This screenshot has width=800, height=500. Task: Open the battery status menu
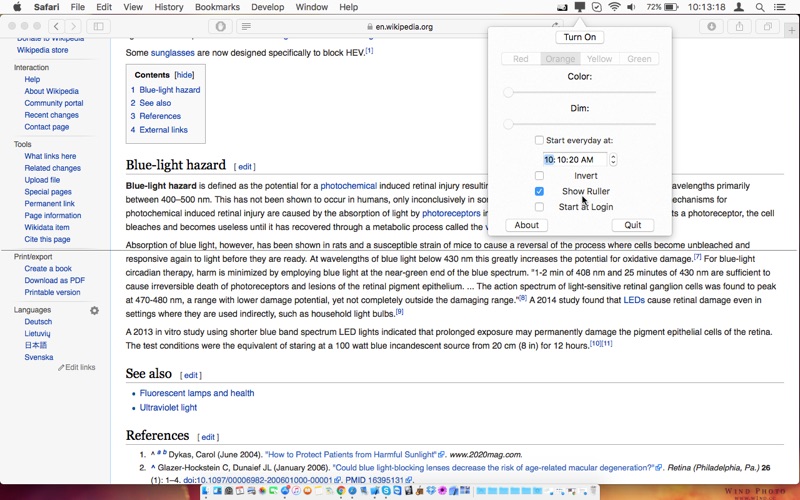coord(662,7)
